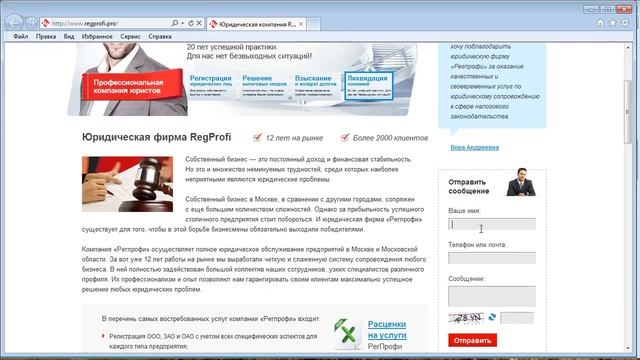Click the Регистрация ООО, ЗАО и ОАО bullet
This screenshot has width=640, height=360.
pos(213,341)
